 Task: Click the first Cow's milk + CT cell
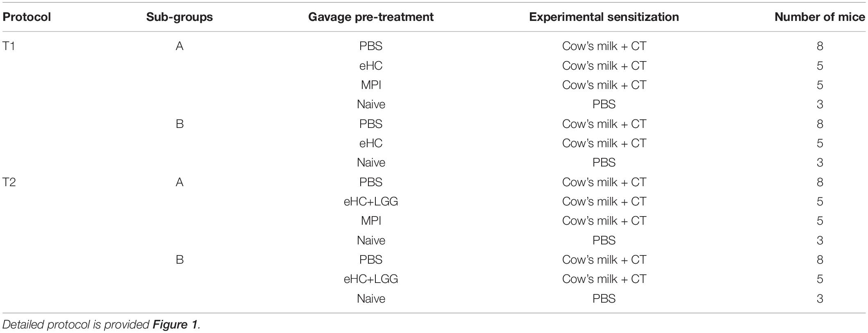(604, 46)
